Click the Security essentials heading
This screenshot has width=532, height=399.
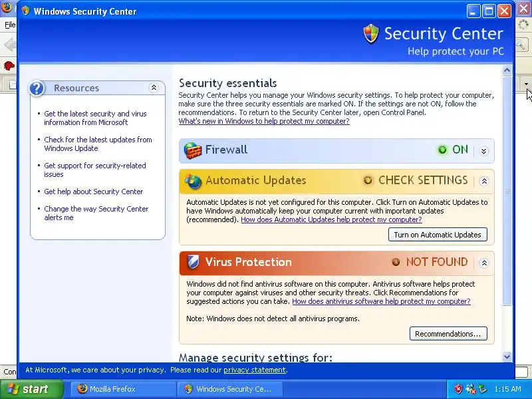pyautogui.click(x=227, y=83)
